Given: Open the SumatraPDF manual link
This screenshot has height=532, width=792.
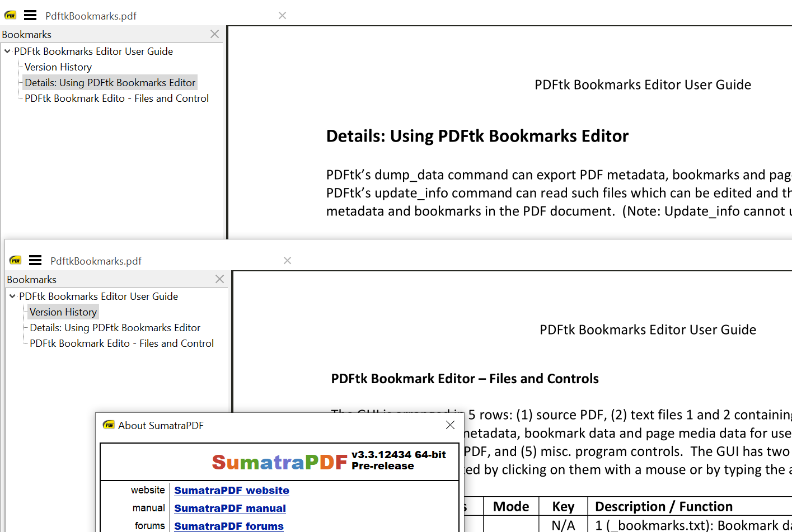Looking at the screenshot, I should (229, 509).
